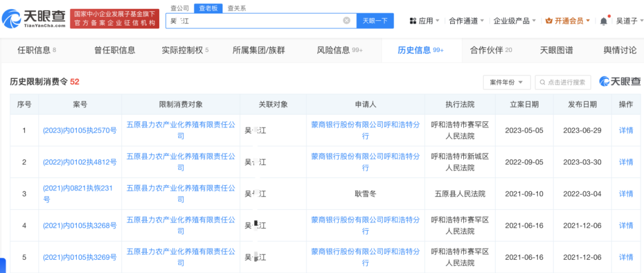This screenshot has width=644, height=273.
Task: Click the 点击进行搜索 table search field
Action: [563, 82]
